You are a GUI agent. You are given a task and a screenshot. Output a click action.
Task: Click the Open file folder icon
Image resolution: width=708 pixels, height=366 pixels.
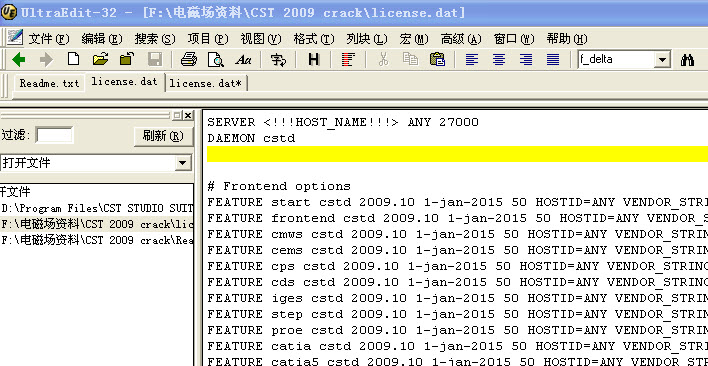pos(100,60)
